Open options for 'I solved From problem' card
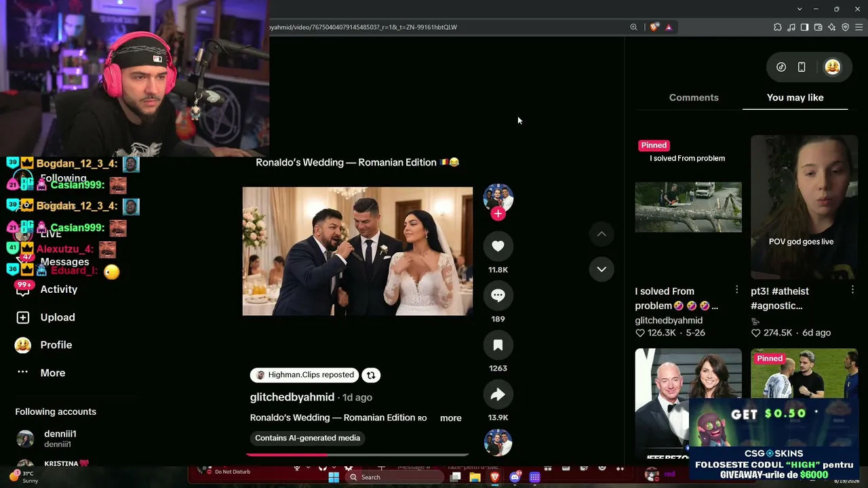This screenshot has width=868, height=488. tap(736, 290)
